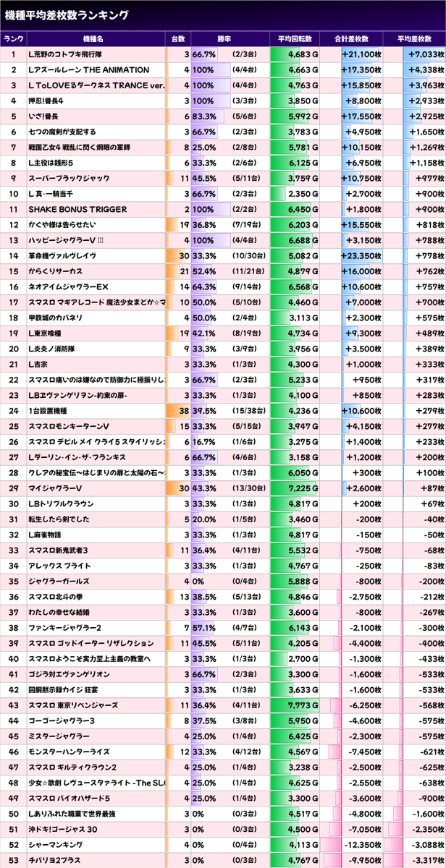Click the +21,100枚 total difference value
This screenshot has width=446, height=868.
coord(361,54)
